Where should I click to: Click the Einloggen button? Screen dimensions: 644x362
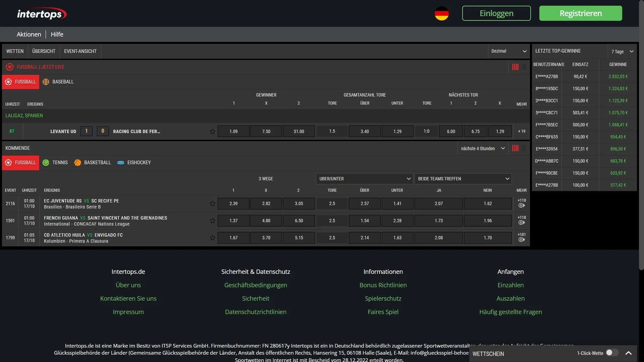(x=496, y=13)
